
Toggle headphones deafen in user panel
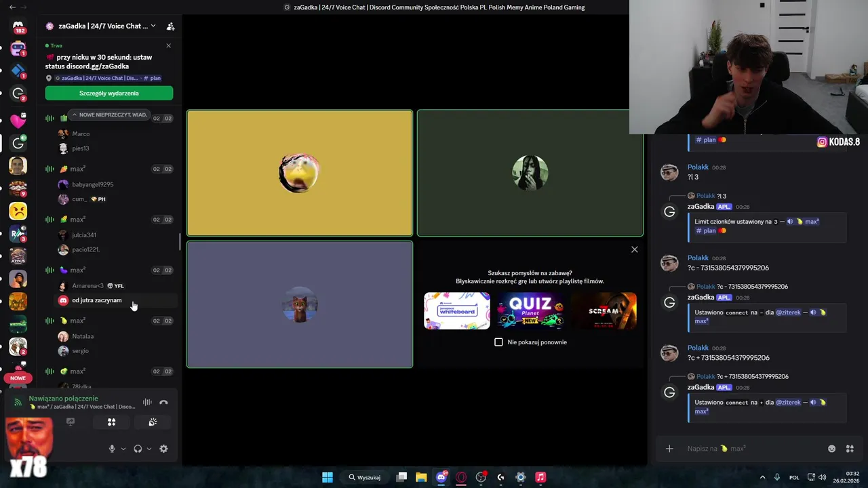[138, 449]
